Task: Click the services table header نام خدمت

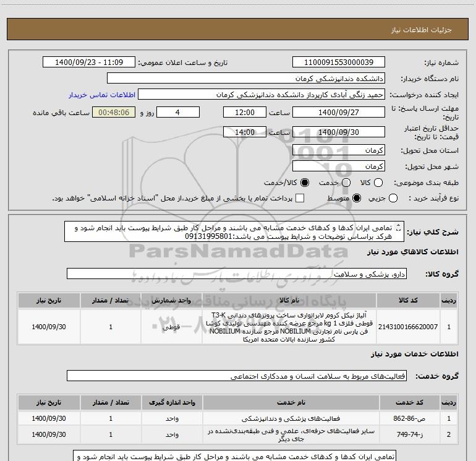Action: [x=291, y=402]
